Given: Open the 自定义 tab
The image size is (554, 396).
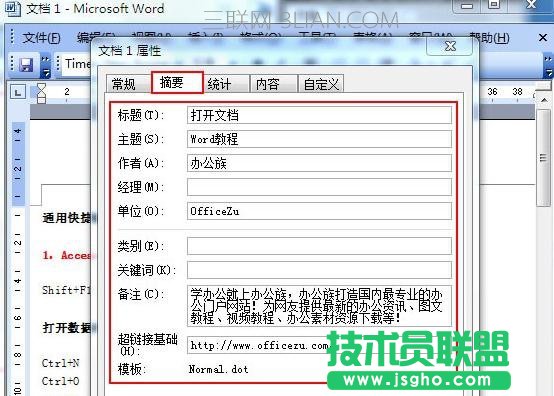Looking at the screenshot, I should point(321,84).
